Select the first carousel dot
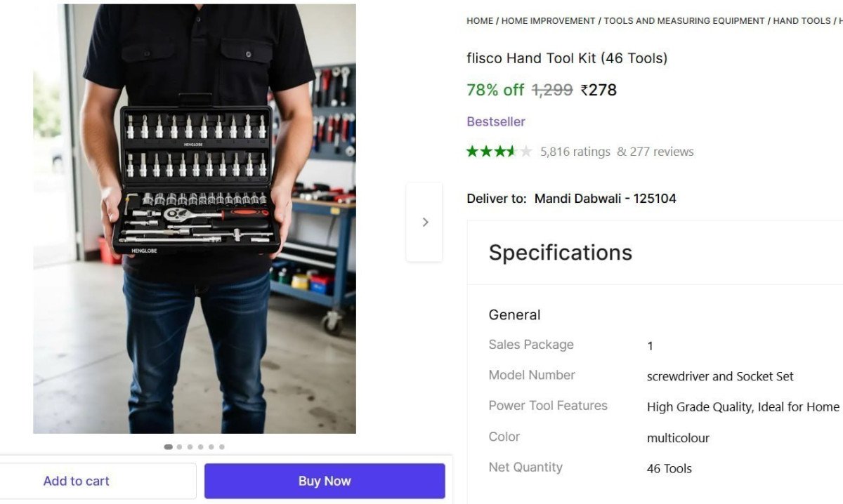The height and width of the screenshot is (504, 843). pos(169,446)
